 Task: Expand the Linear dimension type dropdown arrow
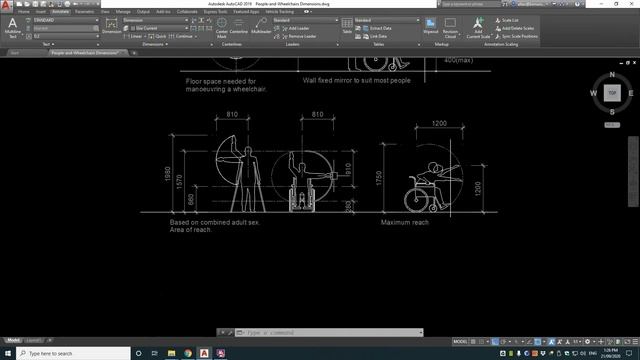coord(144,36)
